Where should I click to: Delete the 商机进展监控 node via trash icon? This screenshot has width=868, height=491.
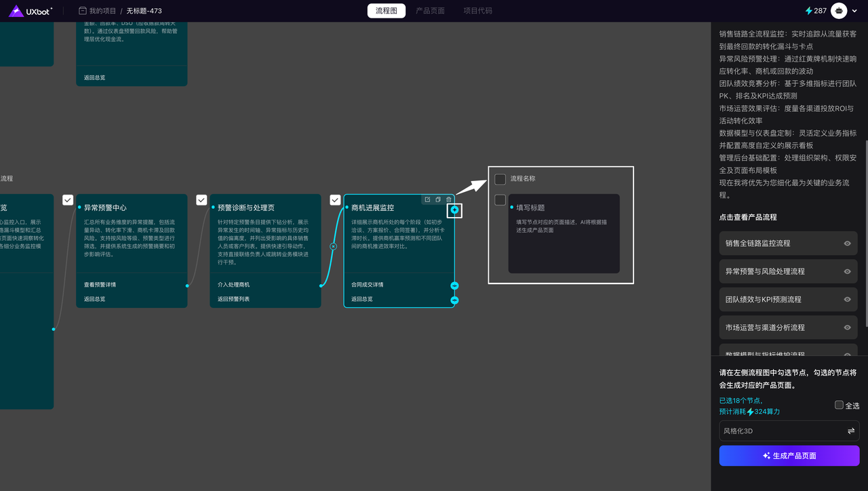tap(448, 199)
